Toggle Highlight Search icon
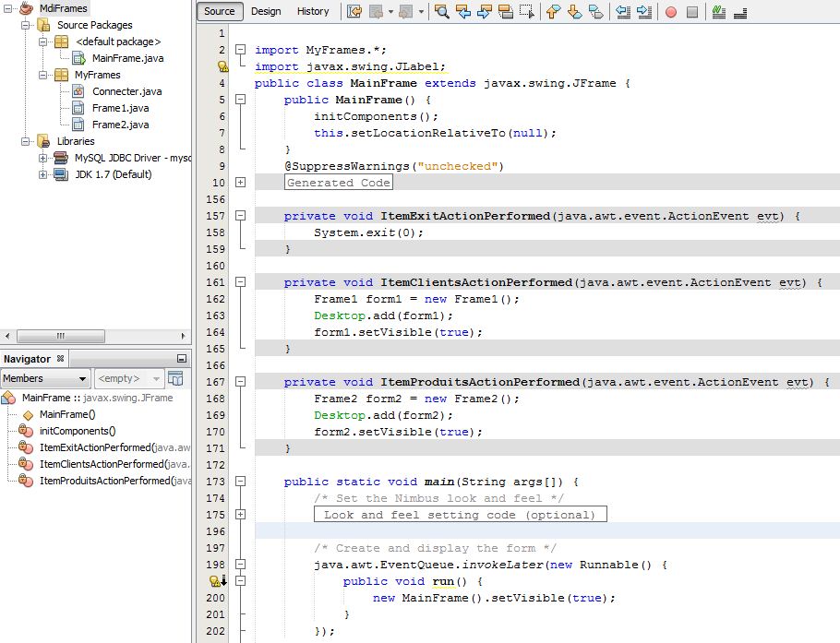Viewport: 840px width, 643px height. click(x=506, y=12)
